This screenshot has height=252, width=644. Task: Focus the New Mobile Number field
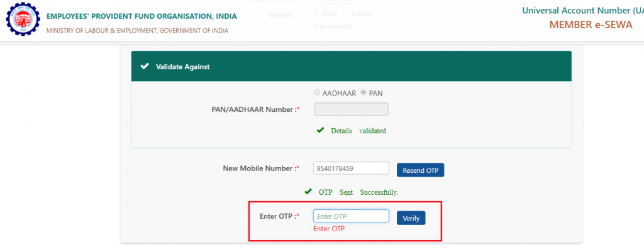tap(351, 168)
